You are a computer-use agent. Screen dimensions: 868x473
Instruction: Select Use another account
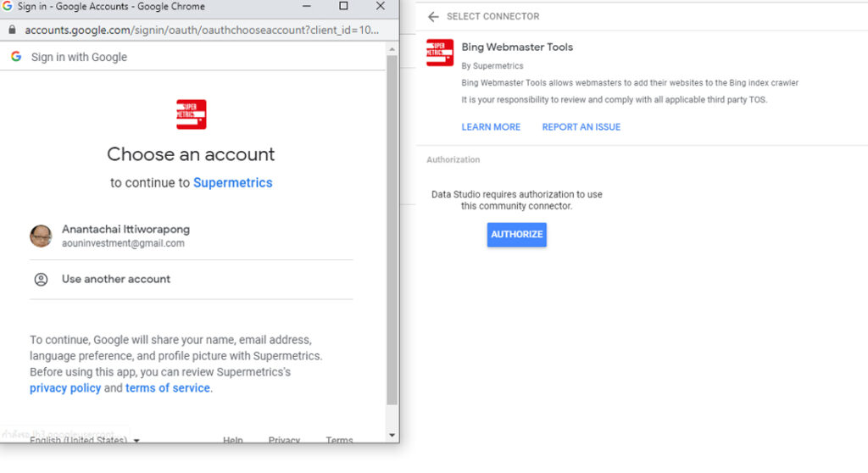[191, 280]
